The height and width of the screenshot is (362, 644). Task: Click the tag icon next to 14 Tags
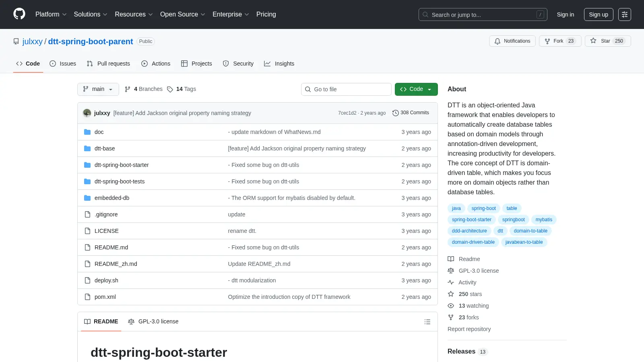170,89
